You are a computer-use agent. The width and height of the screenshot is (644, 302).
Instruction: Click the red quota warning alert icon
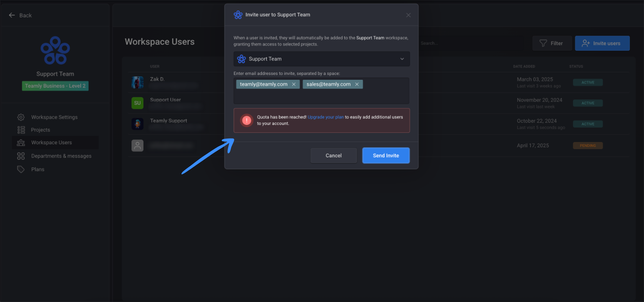[247, 120]
